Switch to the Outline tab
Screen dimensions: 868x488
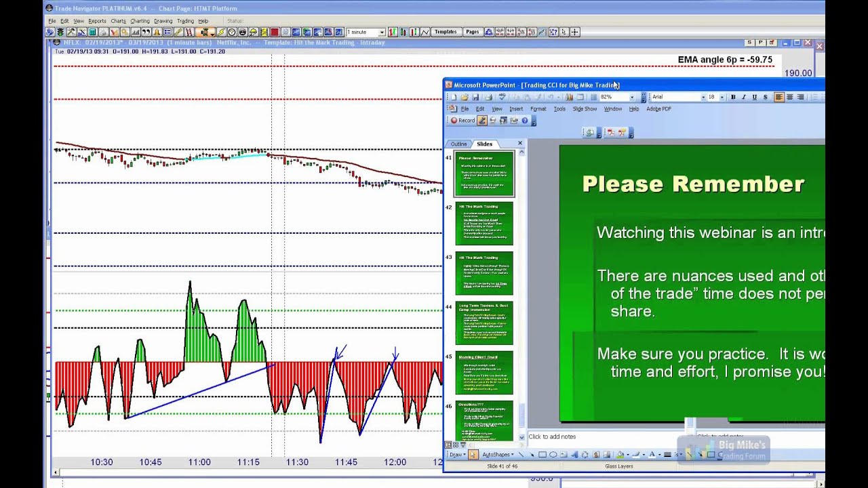pos(459,144)
